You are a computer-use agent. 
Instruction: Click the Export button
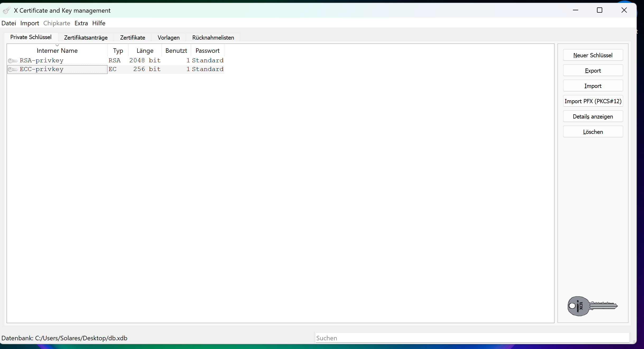point(593,70)
